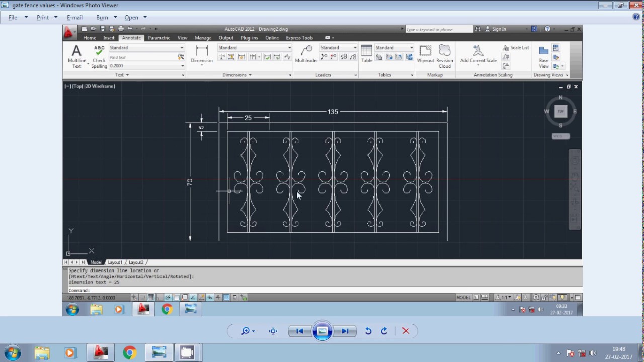The width and height of the screenshot is (644, 362).
Task: Open the annotation scale 1:1 dropdown
Action: click(x=504, y=297)
